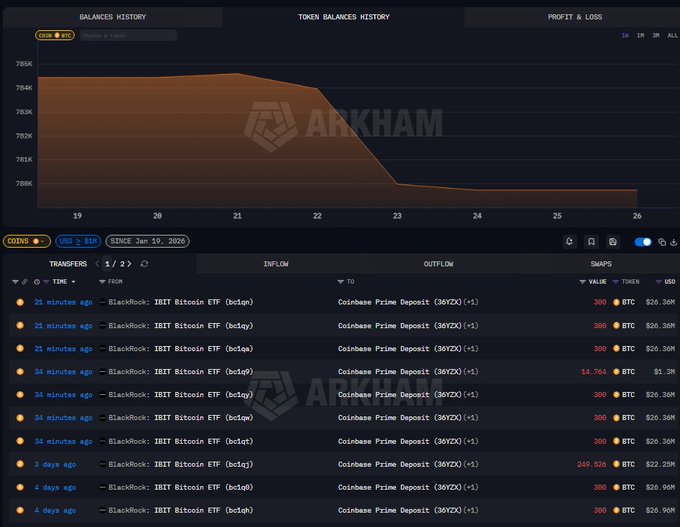Click the COIN BTC chip above the chart
Screen dimensions: 680x527
pyautogui.click(x=55, y=36)
